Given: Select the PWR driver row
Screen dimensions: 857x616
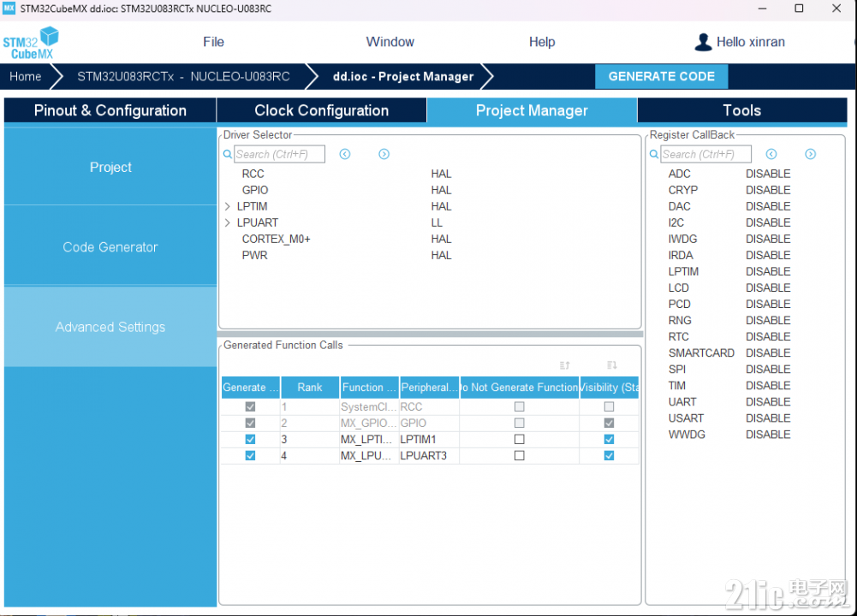Looking at the screenshot, I should [x=254, y=256].
